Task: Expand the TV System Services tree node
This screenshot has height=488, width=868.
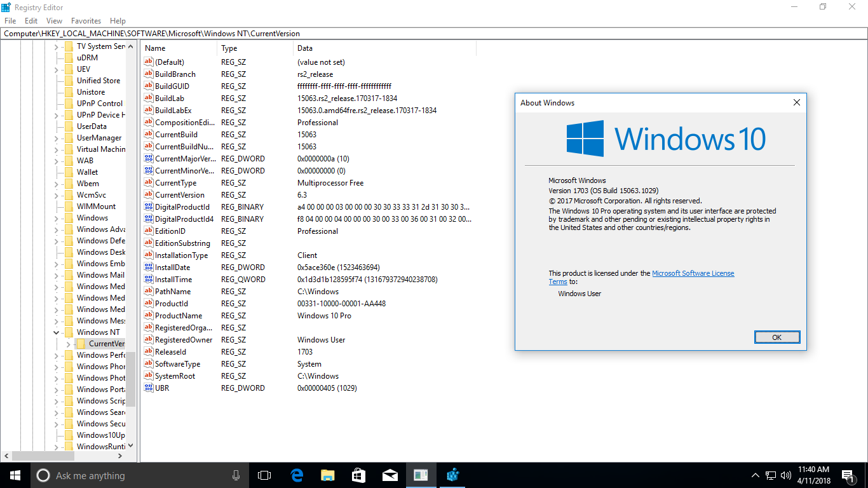Action: (x=56, y=46)
